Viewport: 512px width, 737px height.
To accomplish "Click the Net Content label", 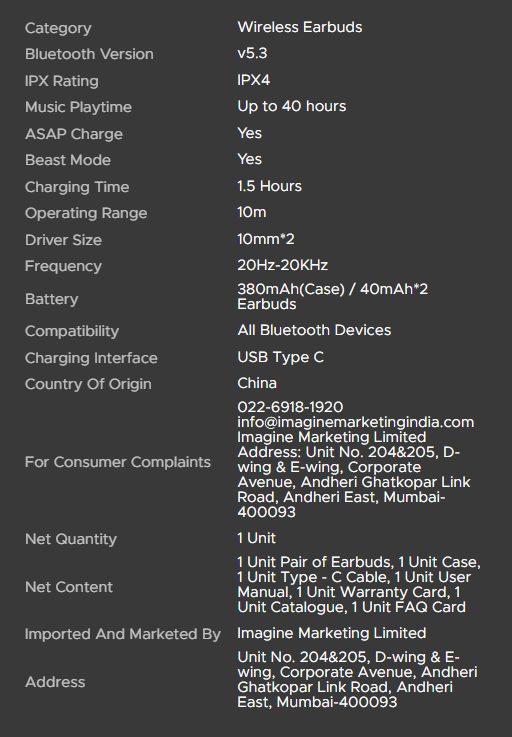I will point(69,587).
